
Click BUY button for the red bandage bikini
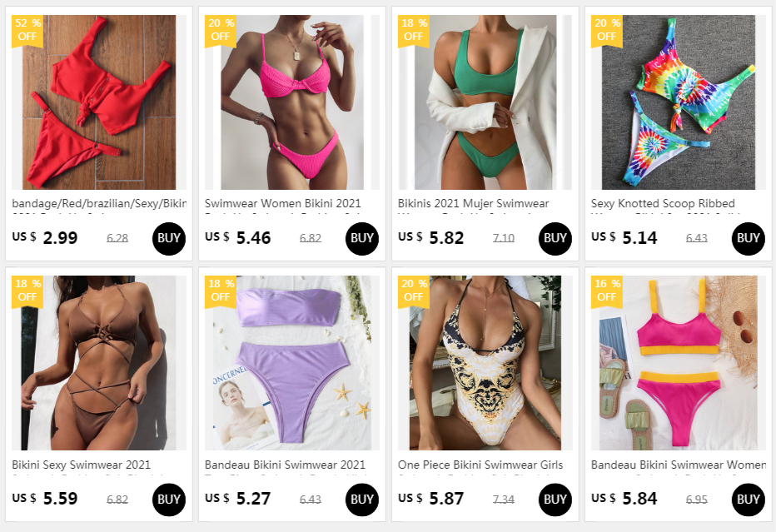[x=169, y=239]
